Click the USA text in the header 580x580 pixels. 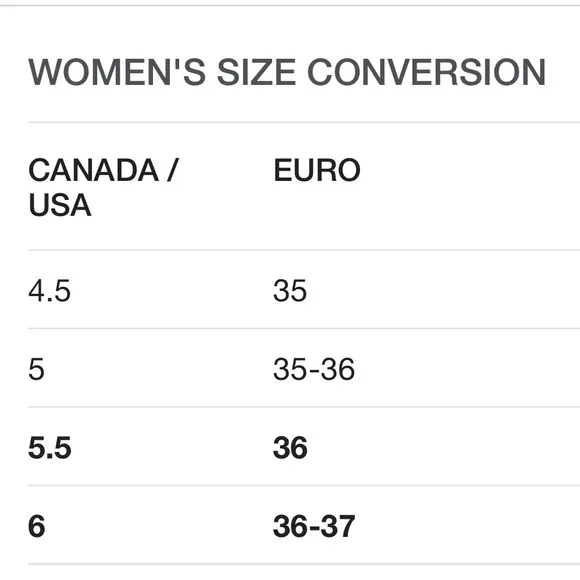(x=60, y=205)
